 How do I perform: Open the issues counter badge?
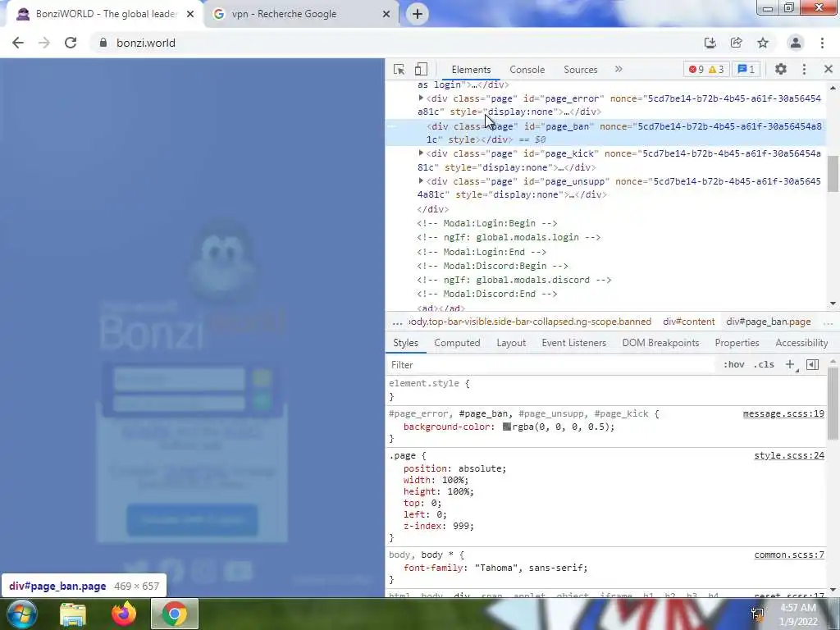tap(746, 69)
